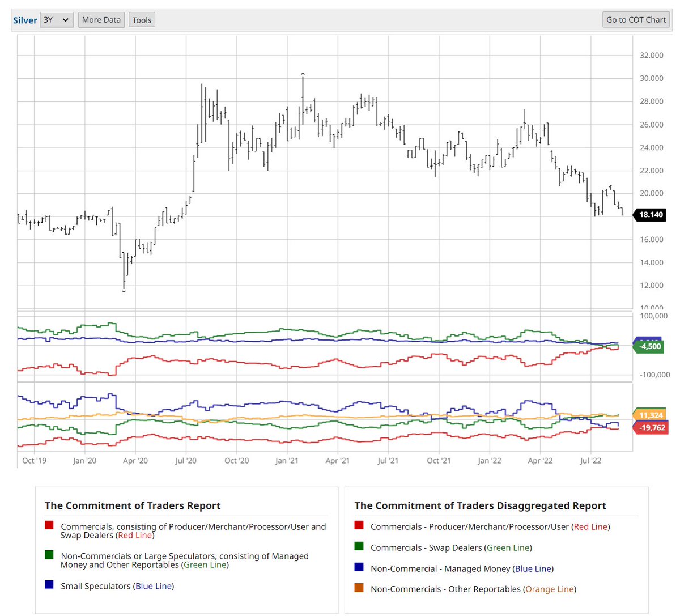Click the Silver symbol link
This screenshot has width=680, height=616.
(x=25, y=20)
